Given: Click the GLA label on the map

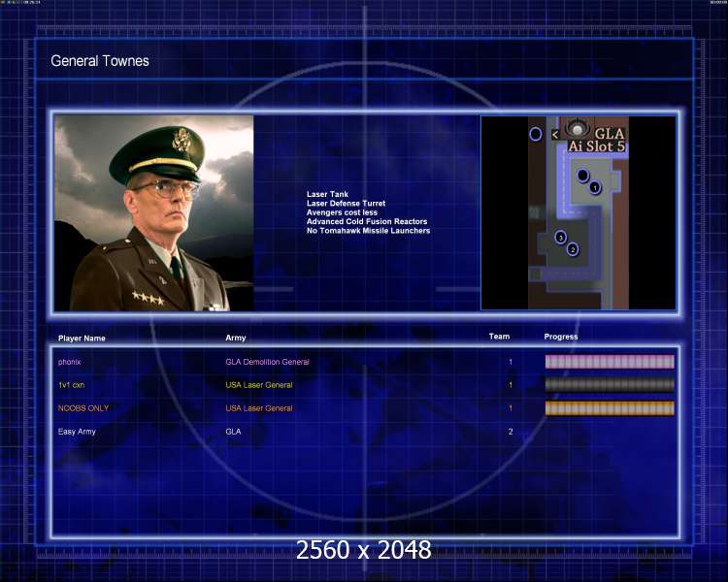Looking at the screenshot, I should coord(610,134).
